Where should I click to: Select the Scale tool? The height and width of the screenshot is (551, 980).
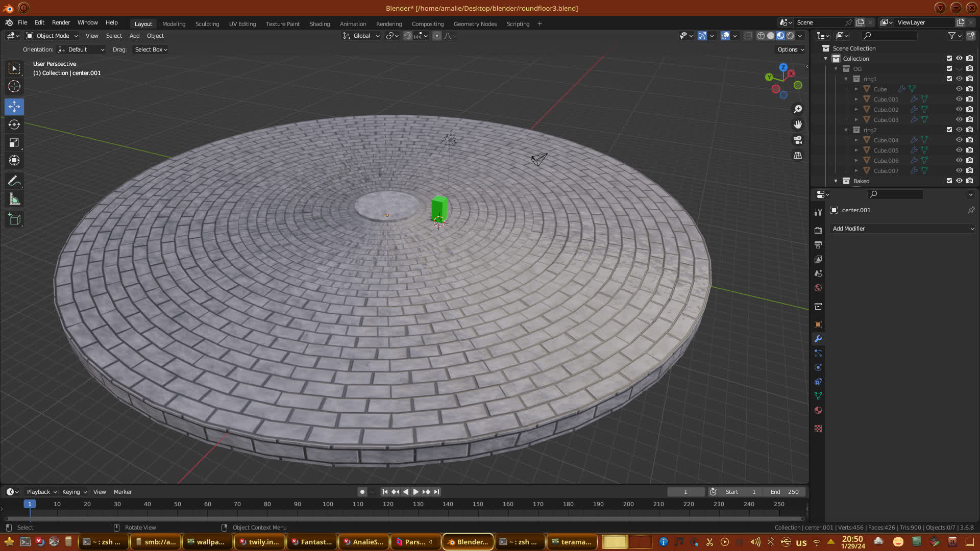(x=14, y=143)
